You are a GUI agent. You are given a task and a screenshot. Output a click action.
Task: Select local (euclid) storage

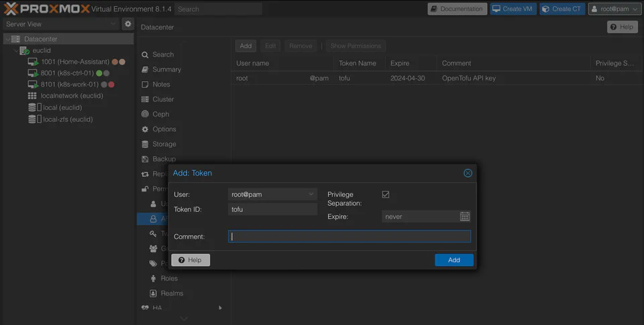tap(62, 107)
